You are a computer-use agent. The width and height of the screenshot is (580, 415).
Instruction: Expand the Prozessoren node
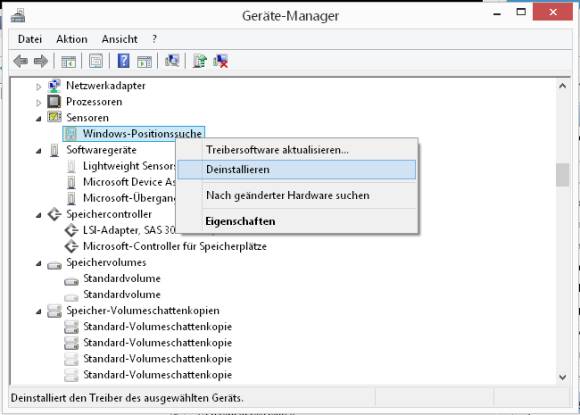click(x=38, y=102)
